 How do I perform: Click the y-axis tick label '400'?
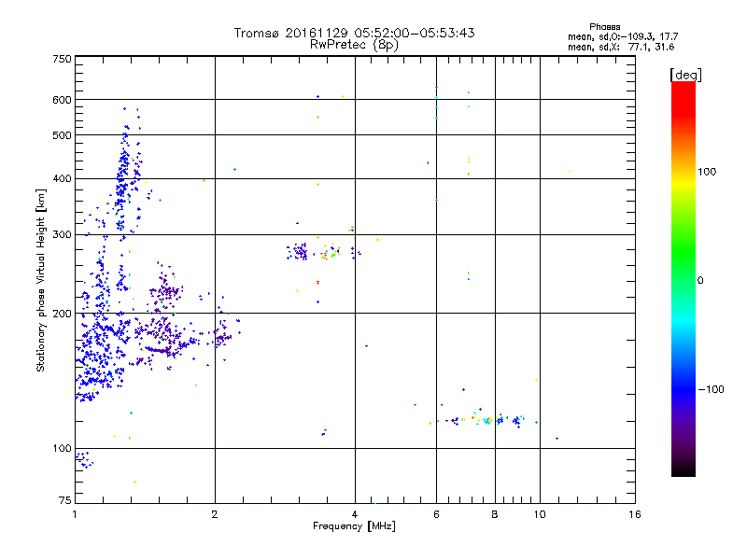(x=62, y=179)
